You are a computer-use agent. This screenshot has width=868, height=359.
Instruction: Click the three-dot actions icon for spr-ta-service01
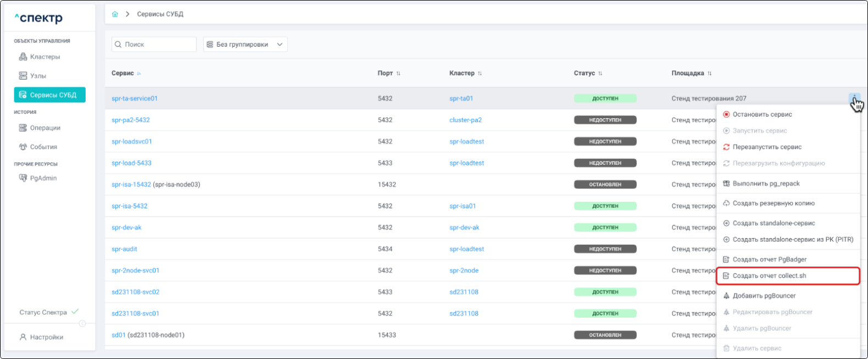[x=854, y=98]
